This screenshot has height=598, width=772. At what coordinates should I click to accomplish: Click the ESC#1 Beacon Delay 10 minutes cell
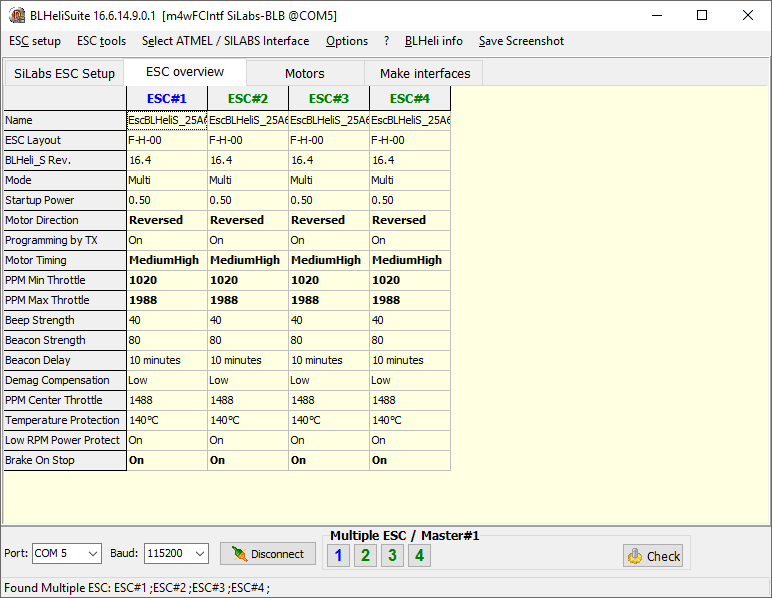[167, 360]
